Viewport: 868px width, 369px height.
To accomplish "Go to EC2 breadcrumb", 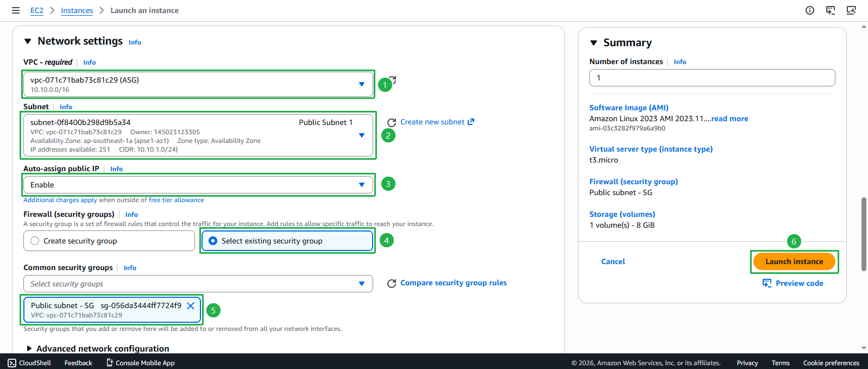I will click(37, 10).
